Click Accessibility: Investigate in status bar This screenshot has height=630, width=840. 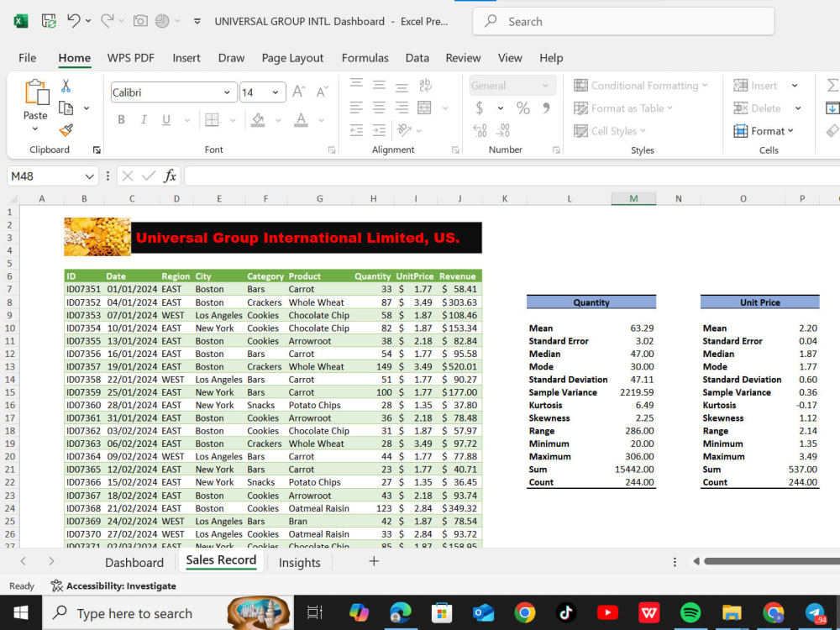[113, 586]
